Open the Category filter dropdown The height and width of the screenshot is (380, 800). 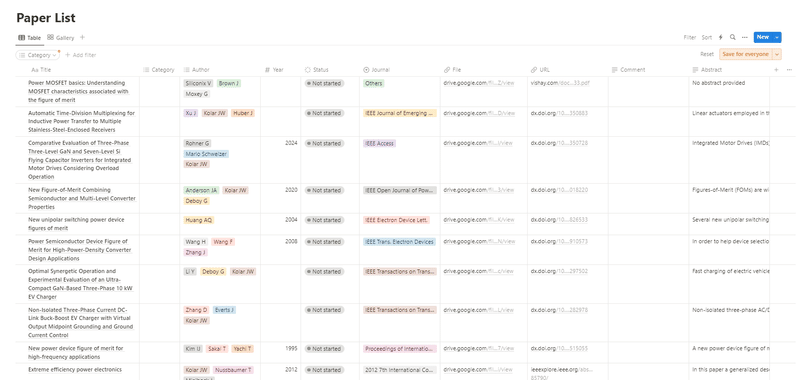pos(38,55)
